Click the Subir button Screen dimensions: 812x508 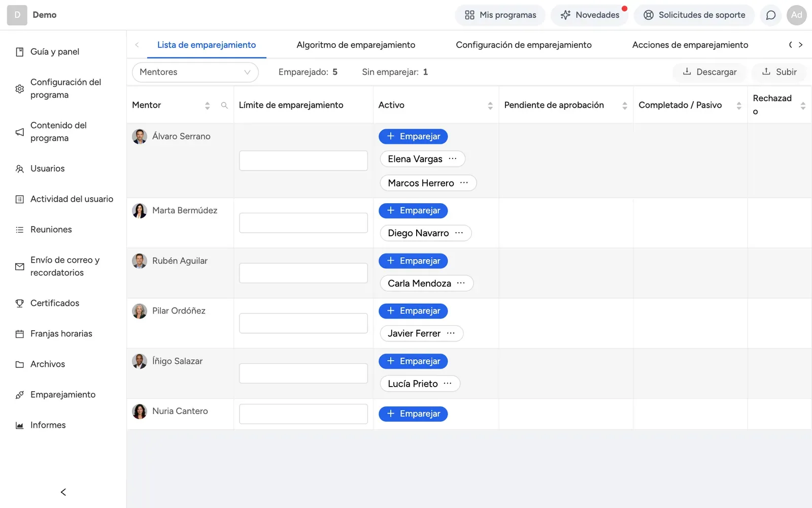pyautogui.click(x=779, y=72)
